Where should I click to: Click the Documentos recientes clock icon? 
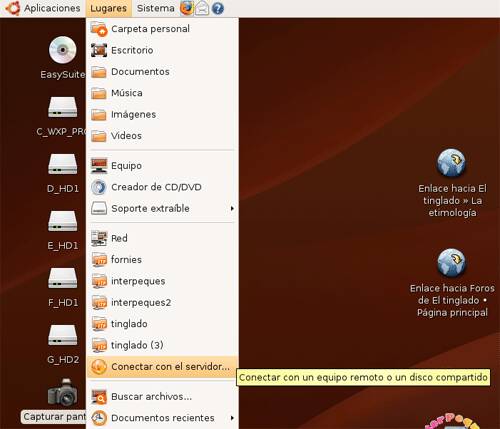point(99,418)
